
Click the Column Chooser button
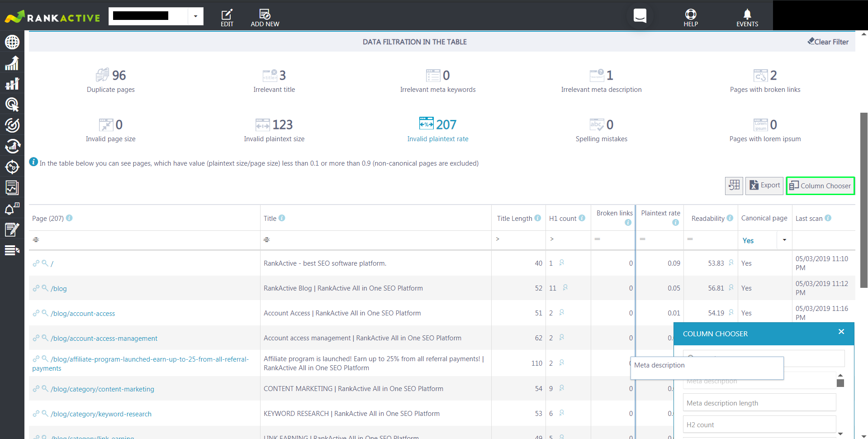[820, 186]
